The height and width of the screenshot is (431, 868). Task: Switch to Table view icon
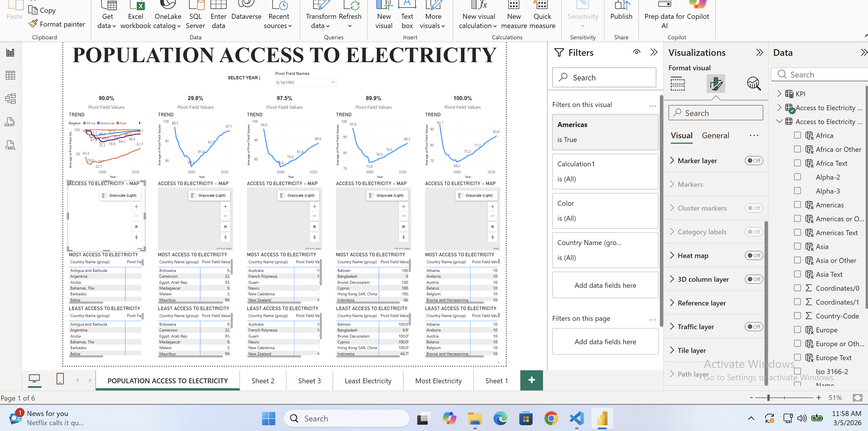[x=10, y=75]
